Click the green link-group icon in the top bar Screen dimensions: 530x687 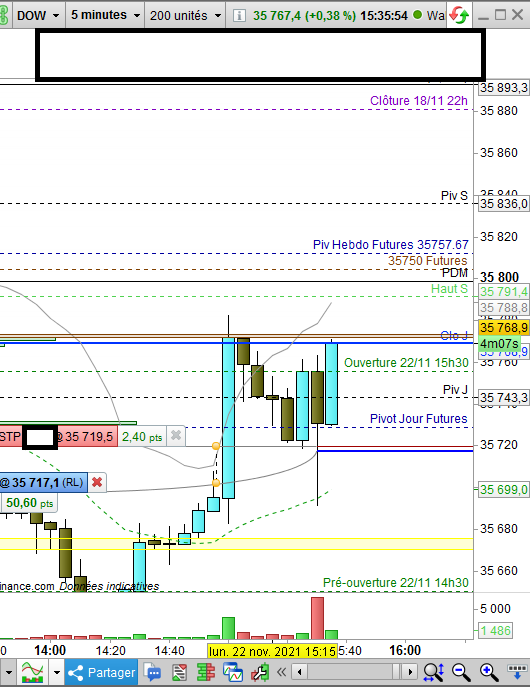[4, 15]
